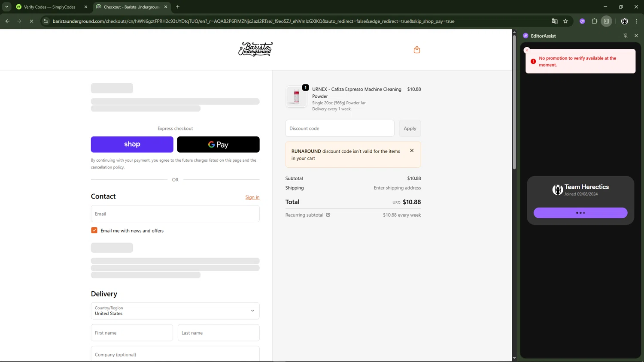Click the Total price $10.88
The image size is (644, 362).
click(x=412, y=202)
